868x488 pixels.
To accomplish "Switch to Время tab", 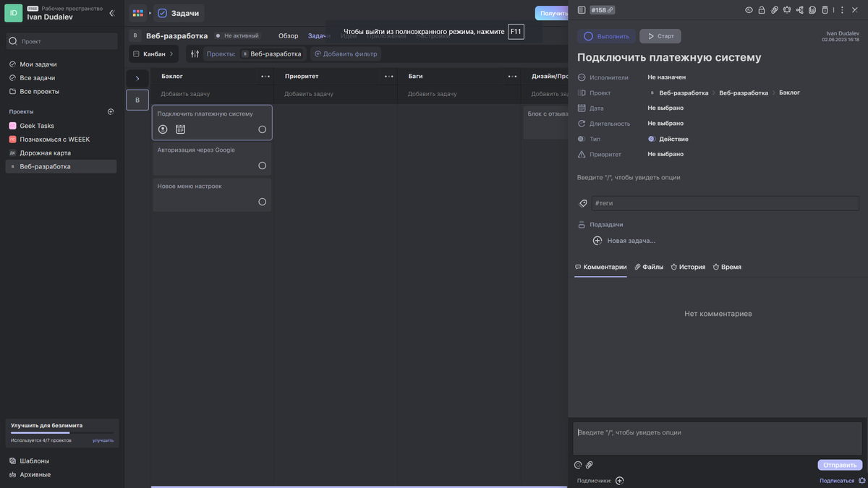I will (727, 267).
